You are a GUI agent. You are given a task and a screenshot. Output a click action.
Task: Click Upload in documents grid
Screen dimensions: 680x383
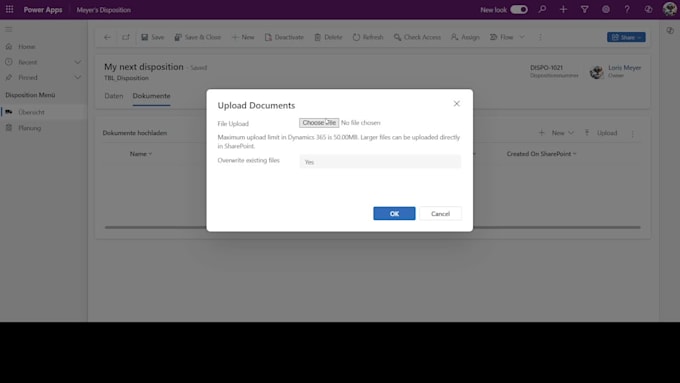coord(601,133)
